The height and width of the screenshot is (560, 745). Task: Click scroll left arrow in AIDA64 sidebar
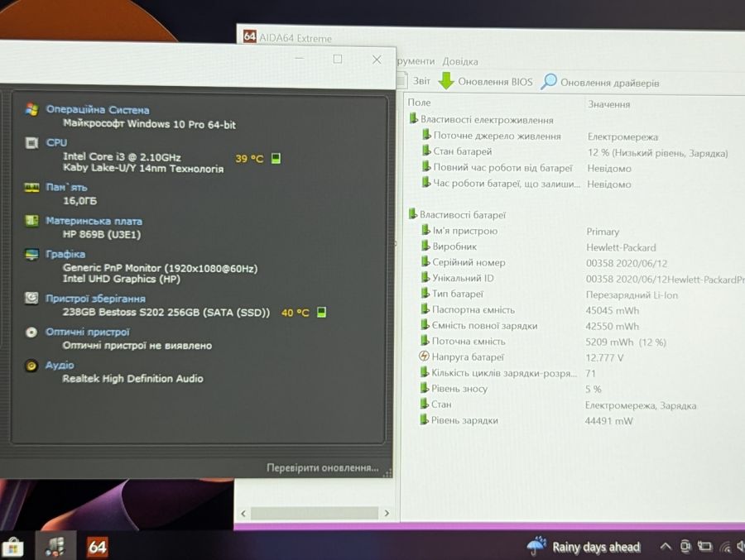tap(243, 514)
